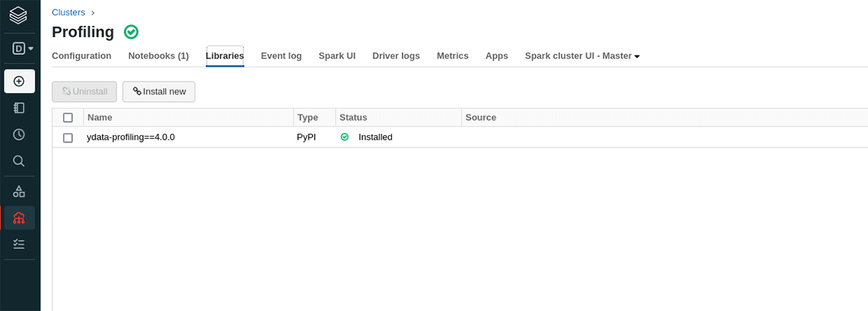The height and width of the screenshot is (311, 868).
Task: Click the Databricks logo in the sidebar
Action: (20, 14)
